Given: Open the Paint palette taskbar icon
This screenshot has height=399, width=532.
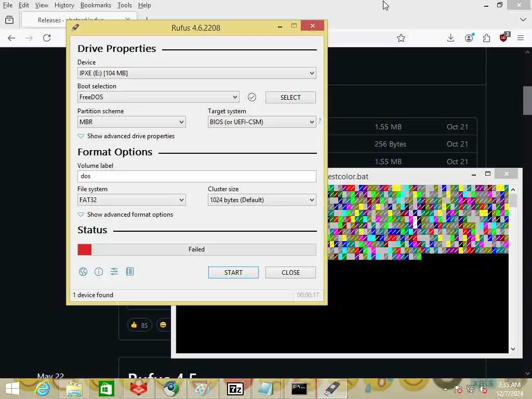Looking at the screenshot, I should point(203,389).
